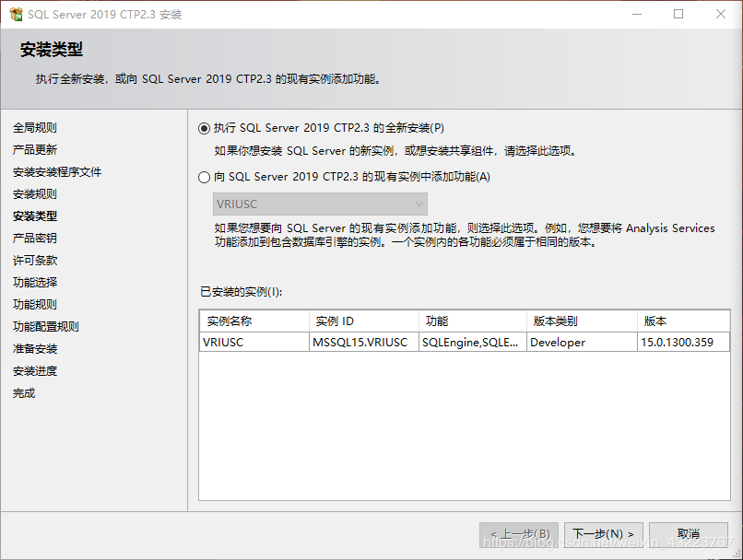Open the VRIUSC instance dropdown
Viewport: 743px width, 560px height.
tap(320, 204)
